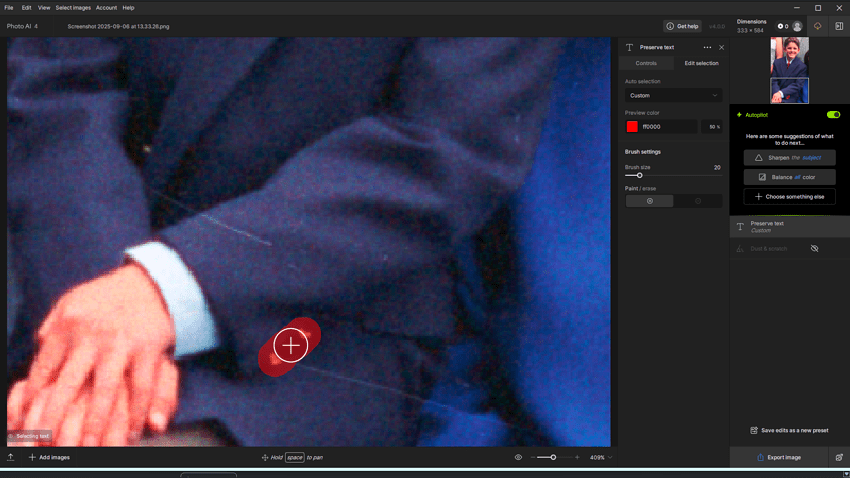850x478 pixels.
Task: Select the paint brush mode button
Action: point(649,201)
